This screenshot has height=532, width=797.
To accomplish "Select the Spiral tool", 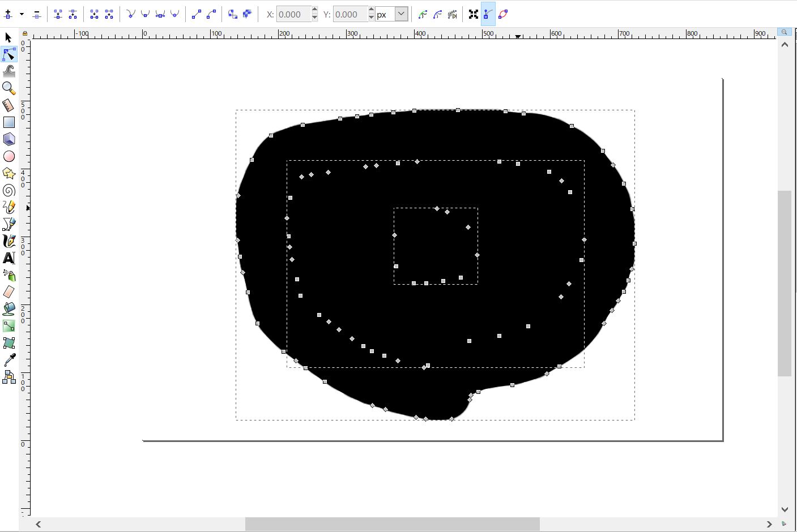I will click(8, 190).
